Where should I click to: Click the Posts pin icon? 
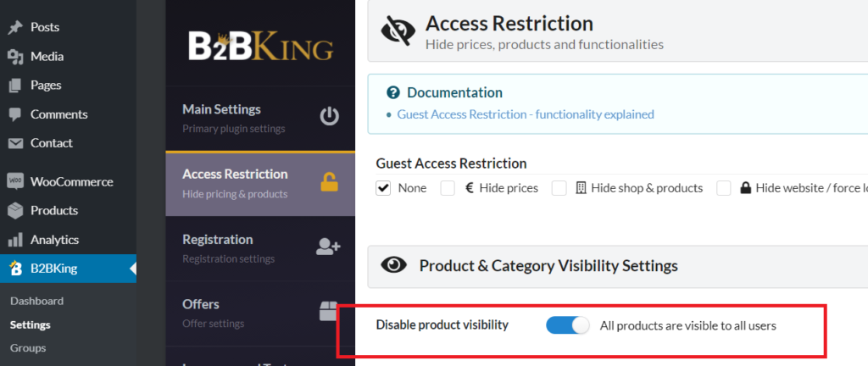coord(15,27)
